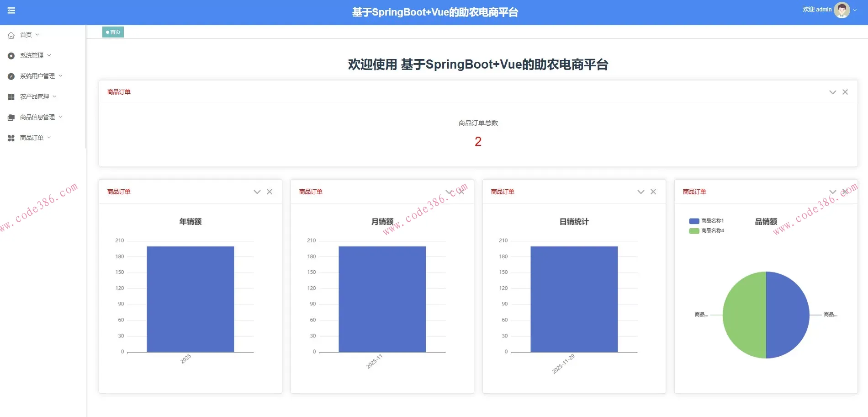This screenshot has height=417, width=868.
Task: Select the 首页 page tab tag
Action: tap(113, 32)
